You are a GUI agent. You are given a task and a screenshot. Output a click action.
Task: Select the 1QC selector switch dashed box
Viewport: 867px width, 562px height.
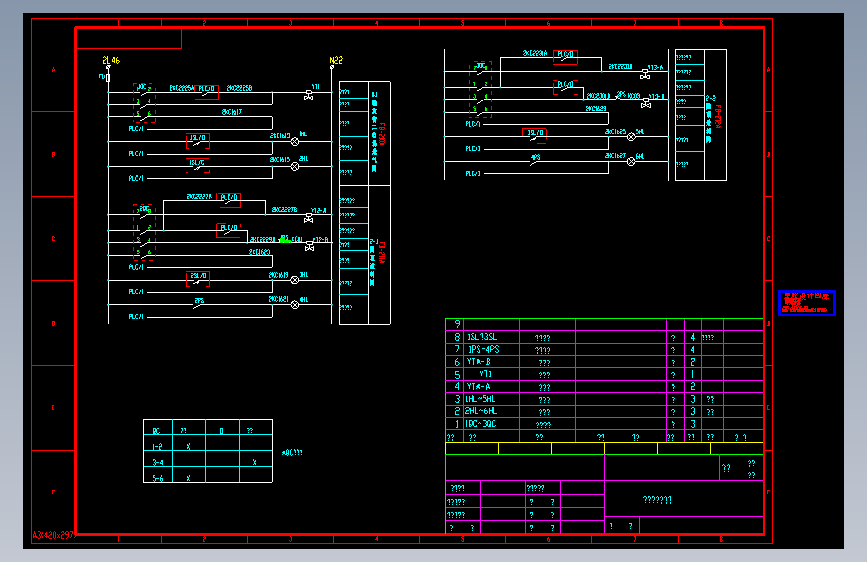point(144,102)
